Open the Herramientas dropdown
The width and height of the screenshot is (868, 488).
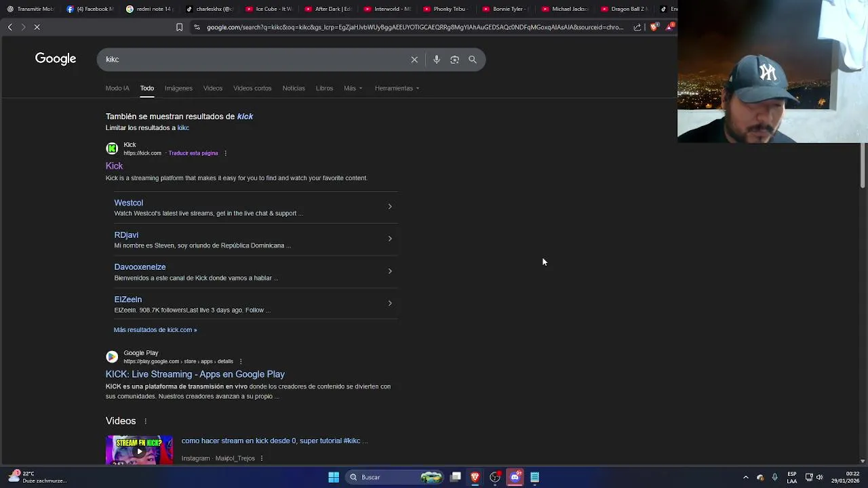397,88
